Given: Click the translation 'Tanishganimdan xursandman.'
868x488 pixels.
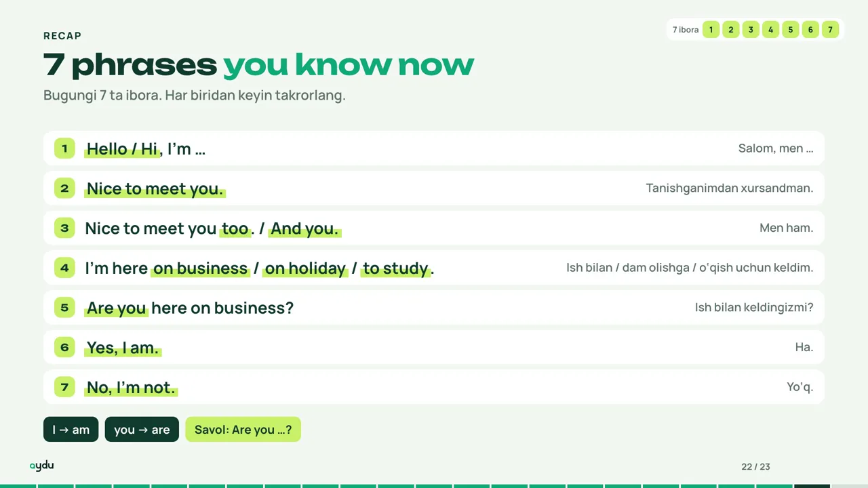Looking at the screenshot, I should point(730,188).
